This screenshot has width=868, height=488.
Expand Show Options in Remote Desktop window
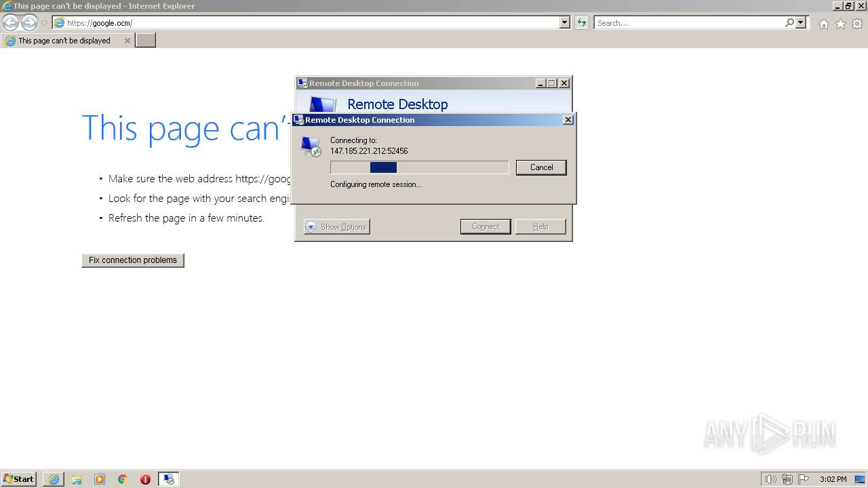[336, 227]
